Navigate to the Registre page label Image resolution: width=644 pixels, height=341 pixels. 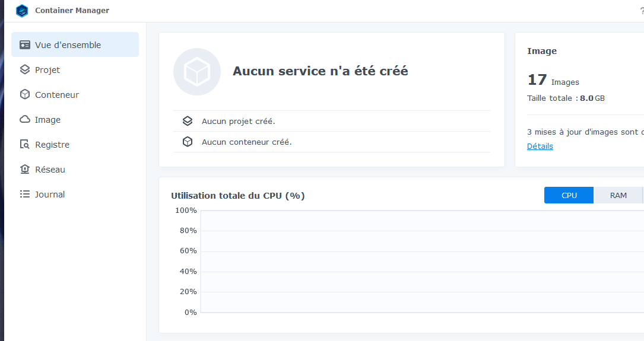52,145
